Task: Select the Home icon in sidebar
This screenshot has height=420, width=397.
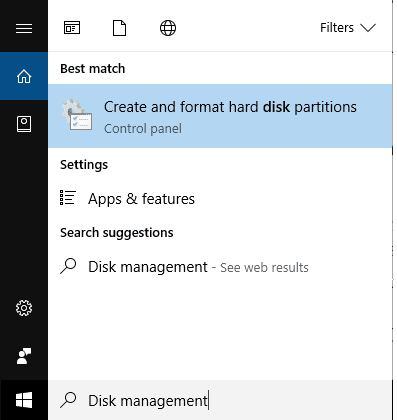Action: click(24, 76)
